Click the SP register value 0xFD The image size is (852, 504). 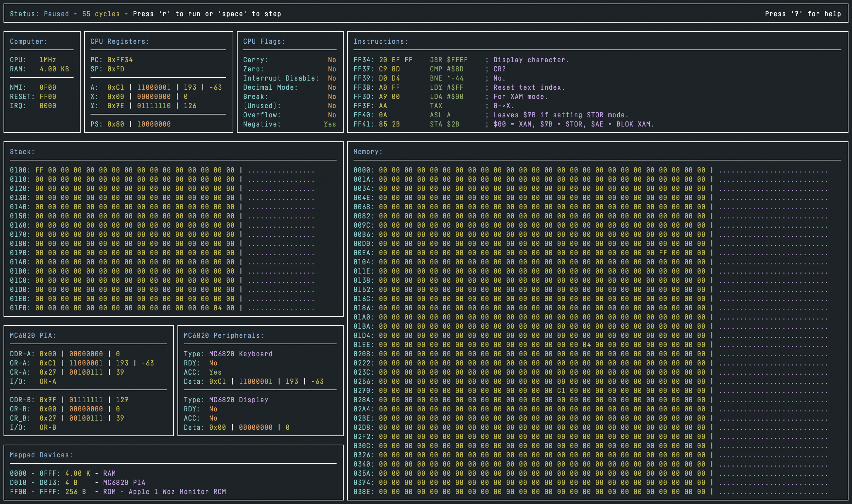click(116, 69)
